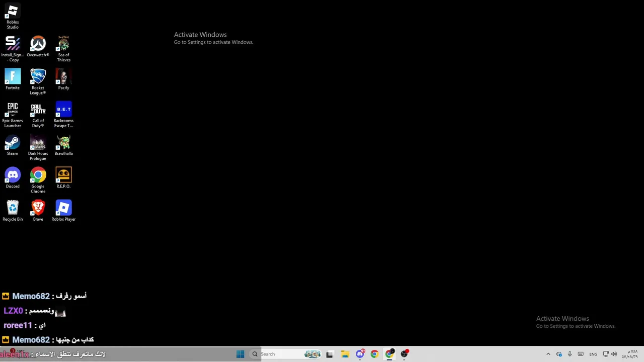The image size is (644, 362).
Task: Select the Sea of Thieves shortcut
Action: (63, 49)
